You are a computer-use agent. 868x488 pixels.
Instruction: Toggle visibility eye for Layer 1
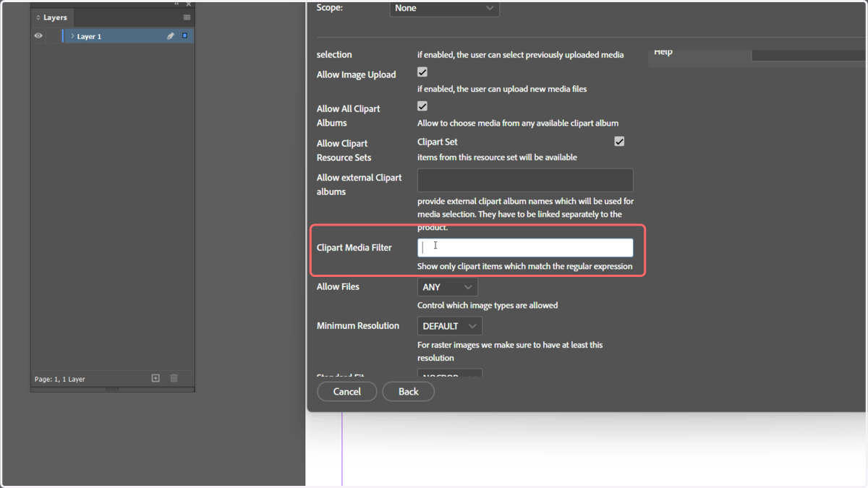[38, 36]
